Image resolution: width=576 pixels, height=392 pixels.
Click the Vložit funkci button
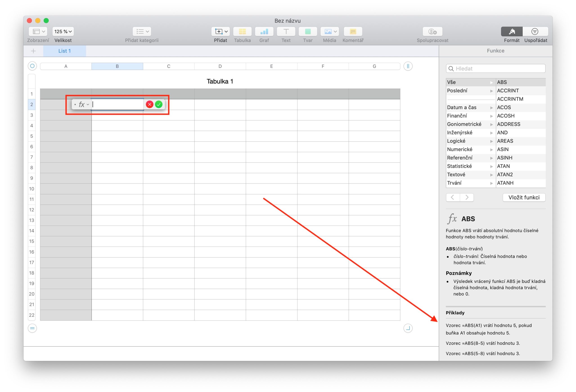(x=524, y=197)
